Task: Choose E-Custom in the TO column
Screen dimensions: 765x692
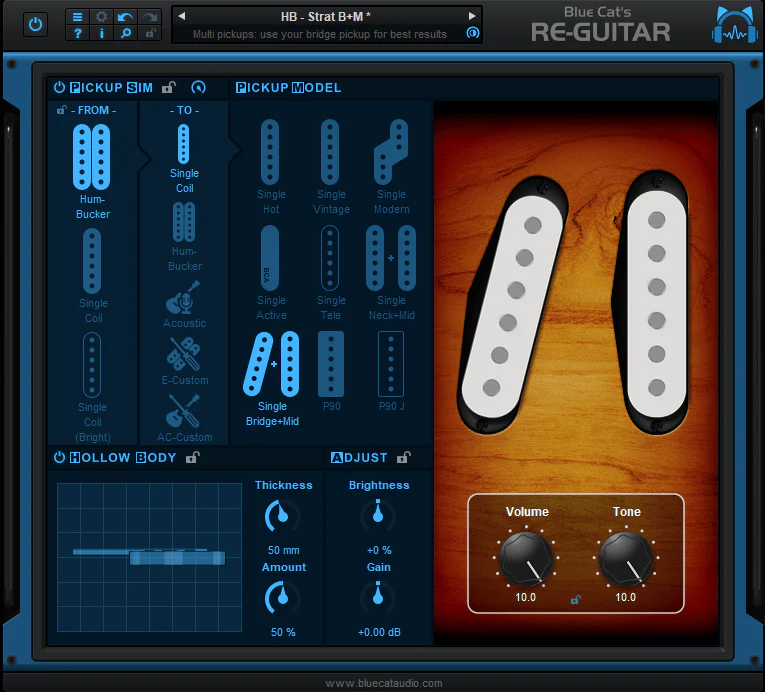Action: coord(184,361)
